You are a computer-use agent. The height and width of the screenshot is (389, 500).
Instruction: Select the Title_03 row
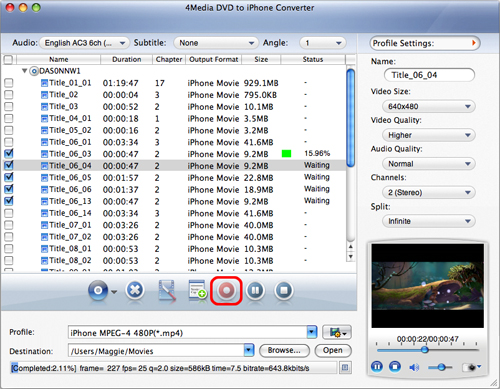175,107
